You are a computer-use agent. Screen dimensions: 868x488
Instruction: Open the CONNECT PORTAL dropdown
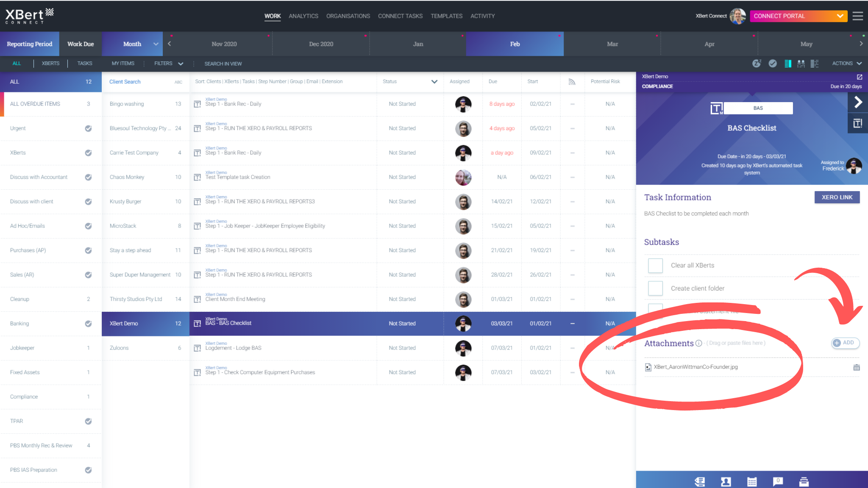point(798,16)
